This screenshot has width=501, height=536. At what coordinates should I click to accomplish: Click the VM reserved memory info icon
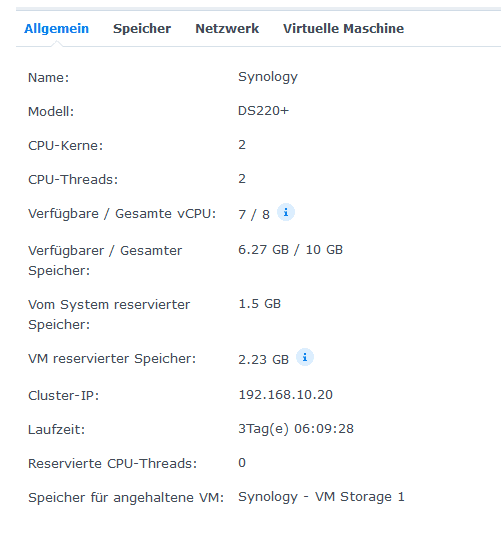[x=305, y=357]
